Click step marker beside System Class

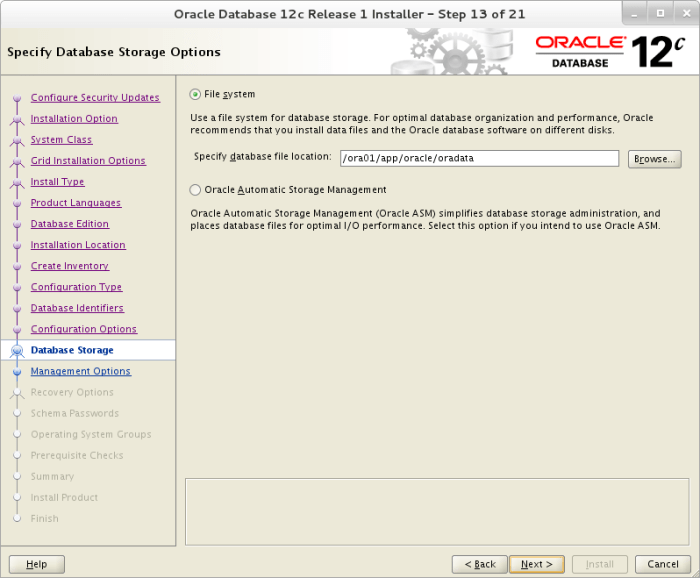click(17, 140)
